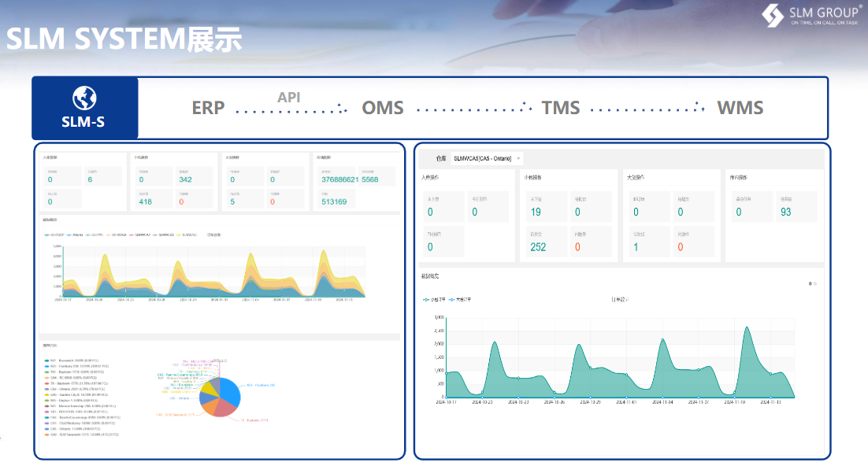Screen dimensions: 868x466
Task: Click the dropdown arrow beside SLMWCA5[CA5 - Ontario]
Action: click(x=519, y=159)
